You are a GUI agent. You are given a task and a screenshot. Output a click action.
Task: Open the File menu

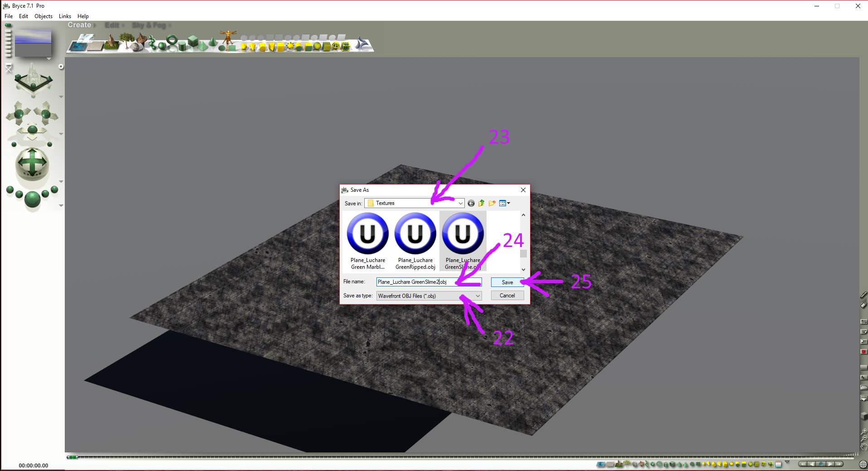click(x=9, y=16)
